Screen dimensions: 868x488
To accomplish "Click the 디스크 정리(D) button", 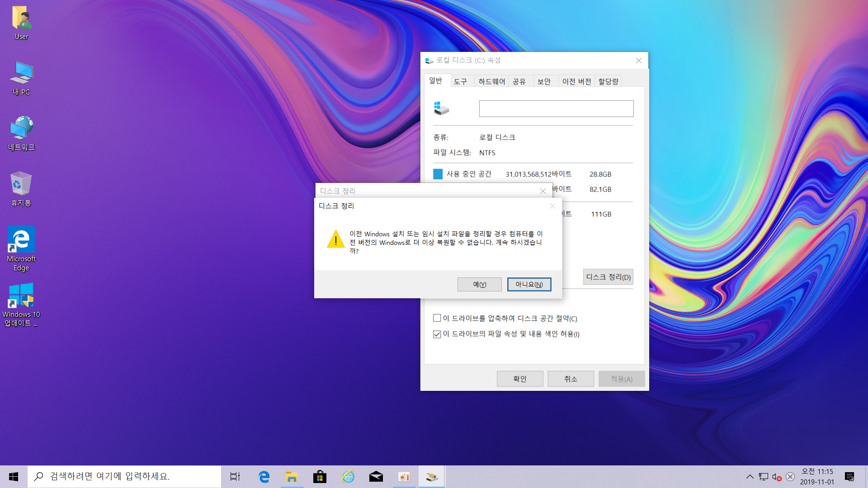I will pyautogui.click(x=608, y=277).
